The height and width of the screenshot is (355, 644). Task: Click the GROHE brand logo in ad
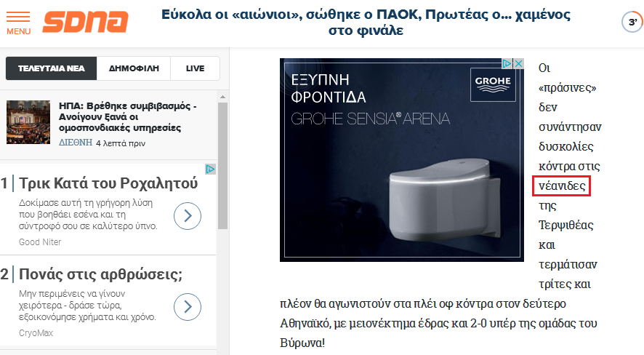point(493,84)
